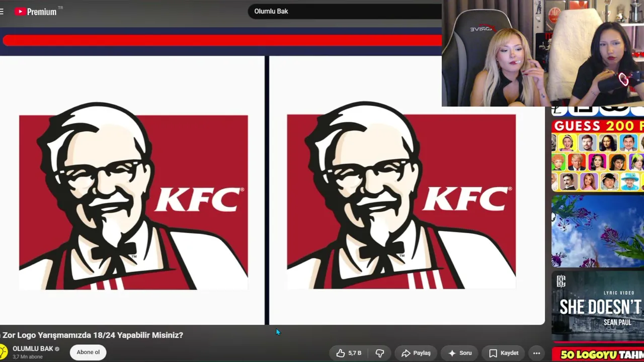Dislike the video with the thumbs-down button
This screenshot has width=644, height=362.
click(380, 353)
